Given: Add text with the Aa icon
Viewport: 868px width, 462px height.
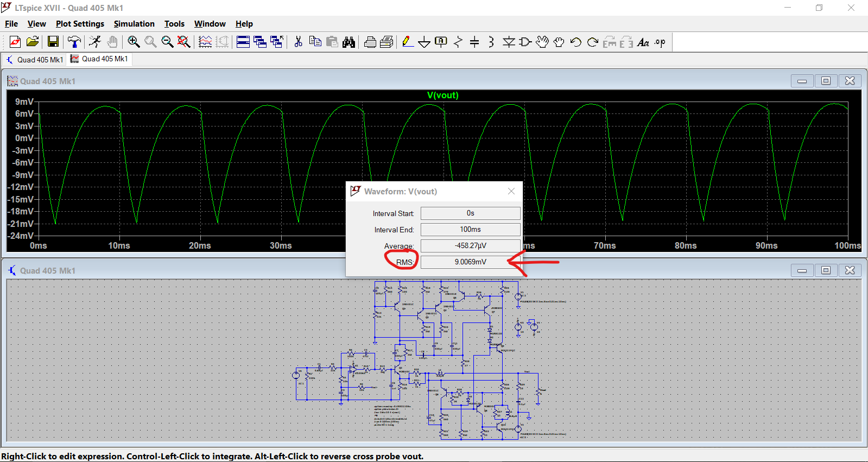Looking at the screenshot, I should pyautogui.click(x=643, y=42).
